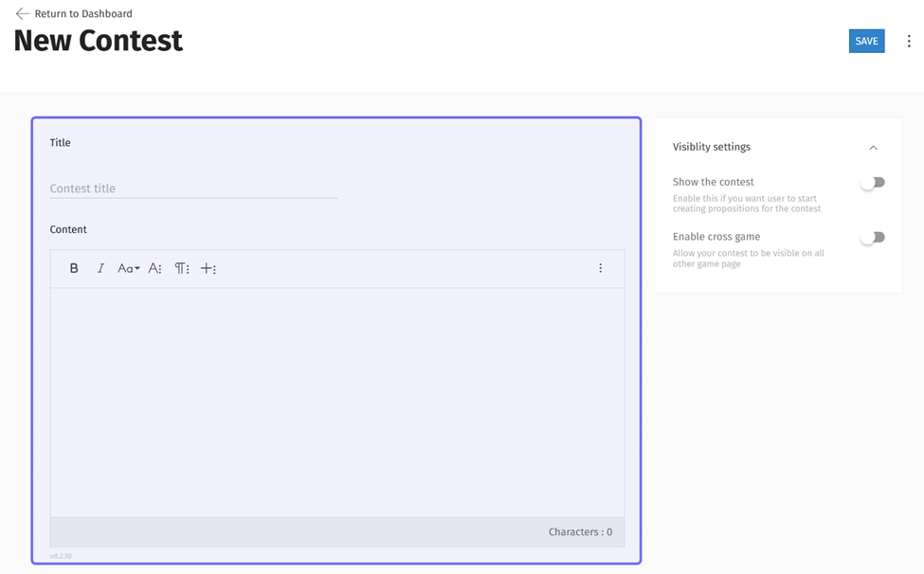
Task: Click the Show the contest label
Action: pos(714,182)
